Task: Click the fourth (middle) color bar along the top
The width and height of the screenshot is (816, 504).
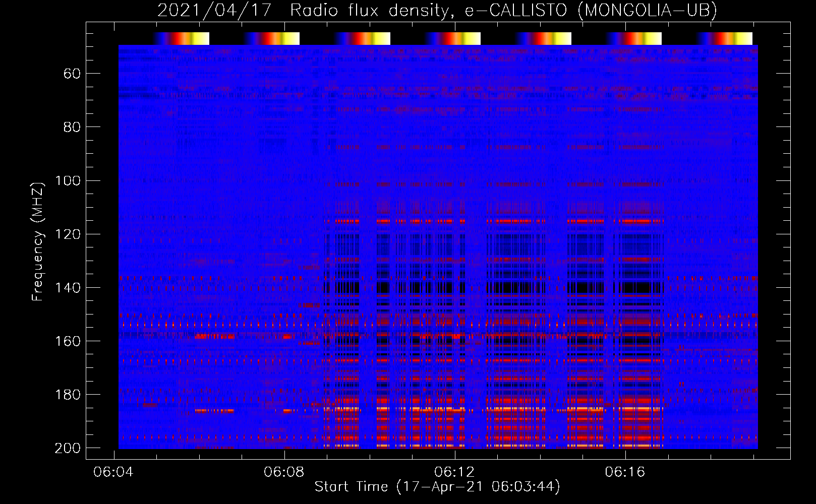Action: pyautogui.click(x=452, y=38)
